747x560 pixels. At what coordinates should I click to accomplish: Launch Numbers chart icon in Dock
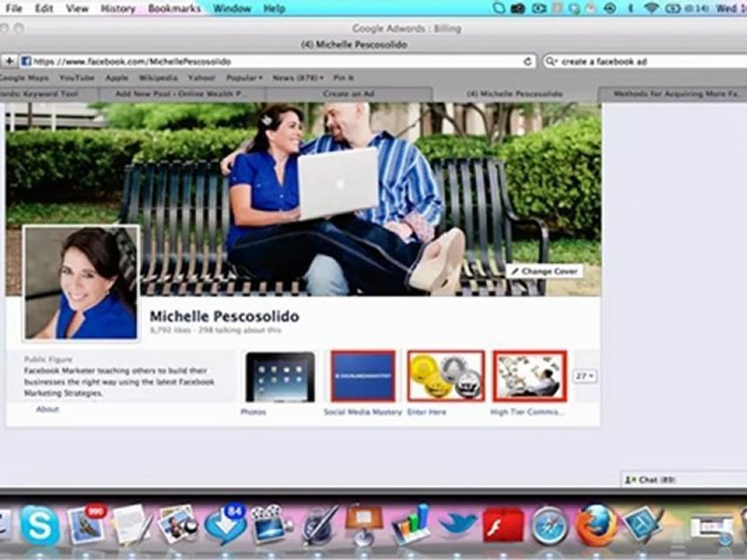410,525
